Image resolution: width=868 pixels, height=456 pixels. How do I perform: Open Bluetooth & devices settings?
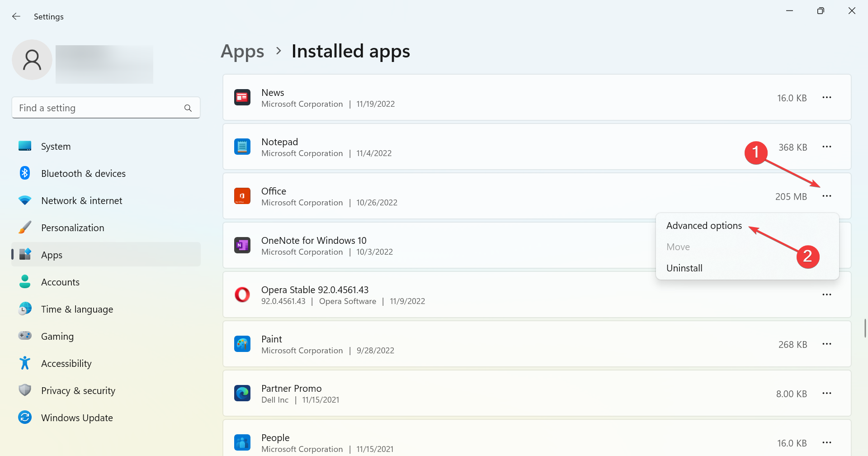[x=106, y=173]
